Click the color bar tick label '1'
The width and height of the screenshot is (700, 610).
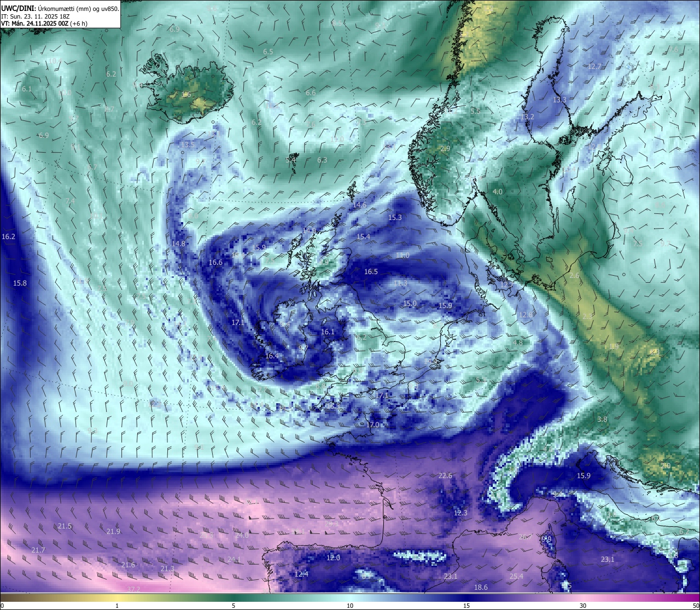click(117, 605)
